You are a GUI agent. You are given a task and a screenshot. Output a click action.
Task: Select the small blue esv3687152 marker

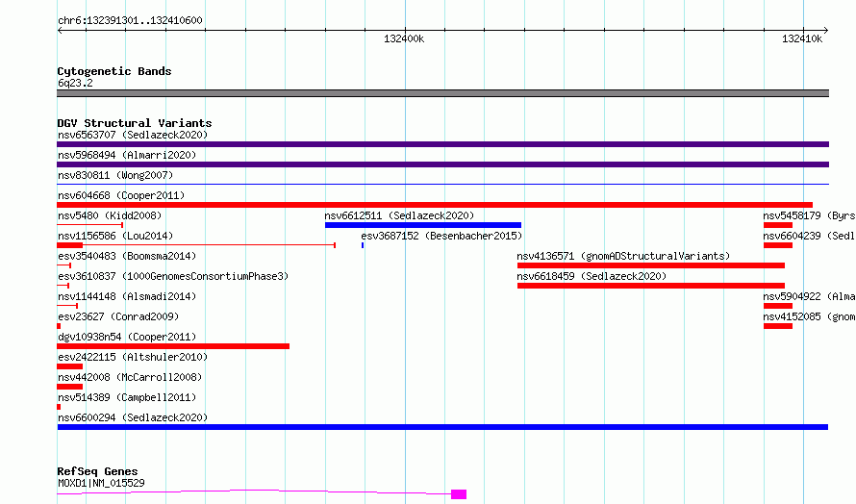pyautogui.click(x=363, y=245)
